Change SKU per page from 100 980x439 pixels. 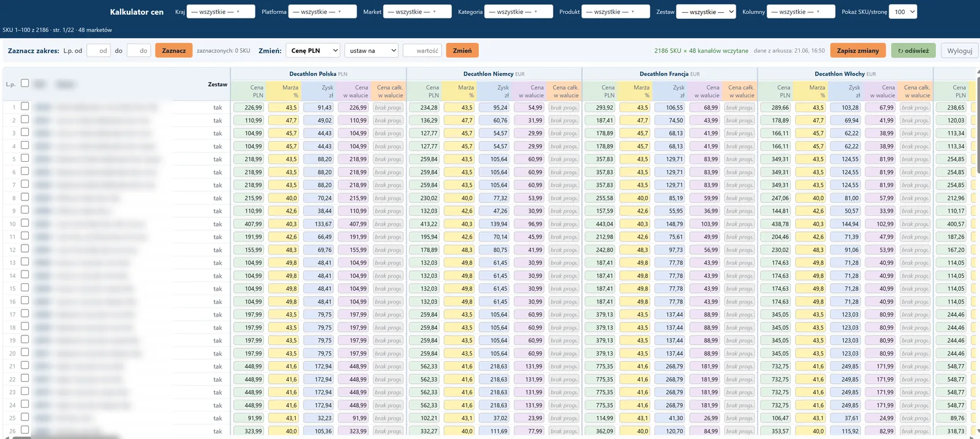[x=903, y=12]
